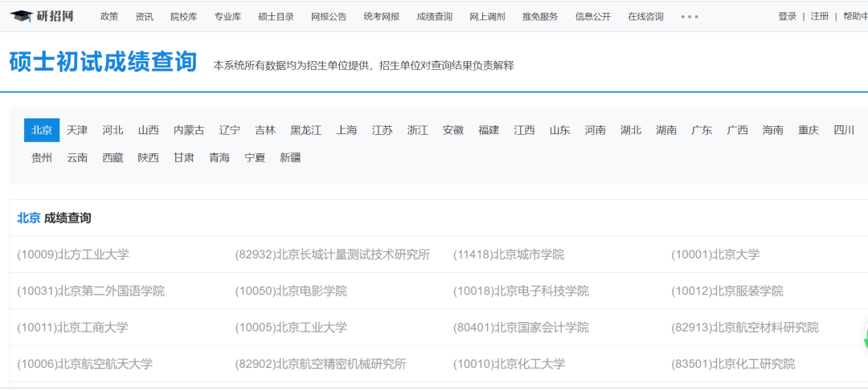
Task: Switch to 江苏 tab
Action: tap(382, 131)
